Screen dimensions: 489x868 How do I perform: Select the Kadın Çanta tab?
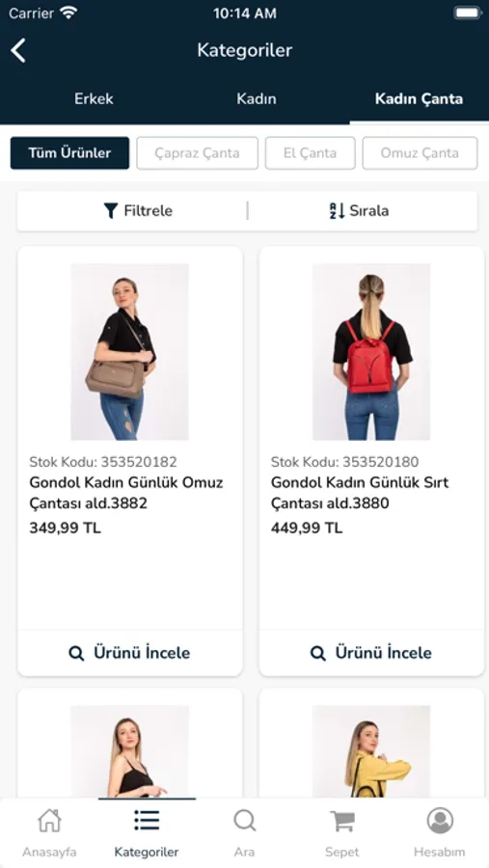click(420, 99)
